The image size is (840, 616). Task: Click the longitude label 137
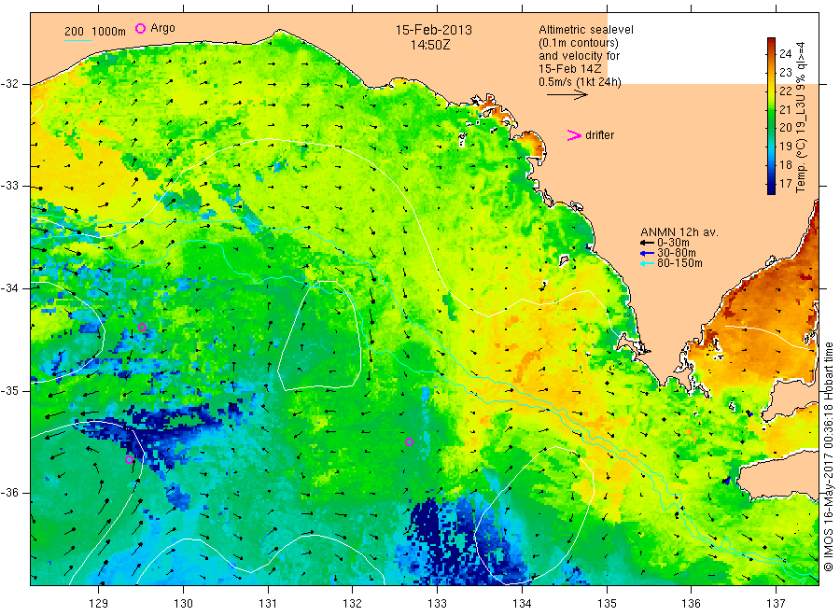tap(776, 604)
